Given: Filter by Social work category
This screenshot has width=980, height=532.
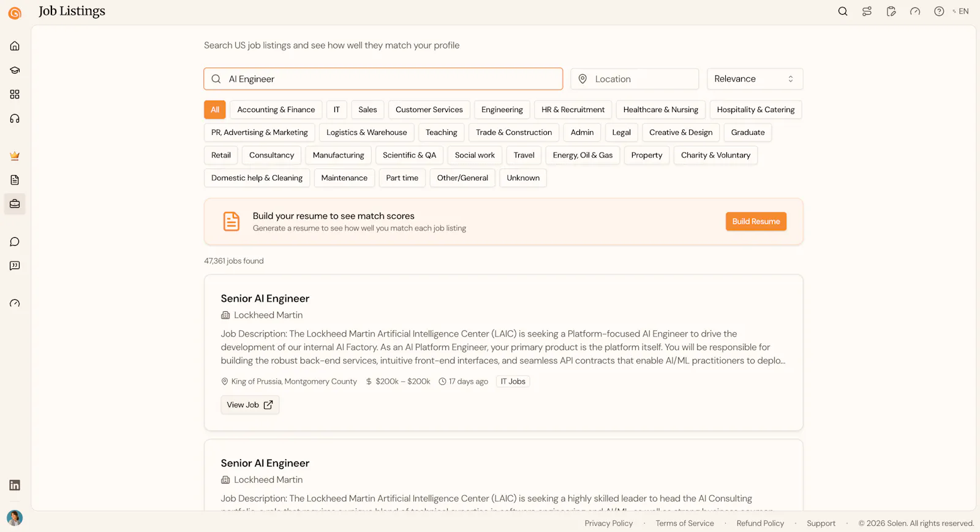Looking at the screenshot, I should tap(475, 155).
